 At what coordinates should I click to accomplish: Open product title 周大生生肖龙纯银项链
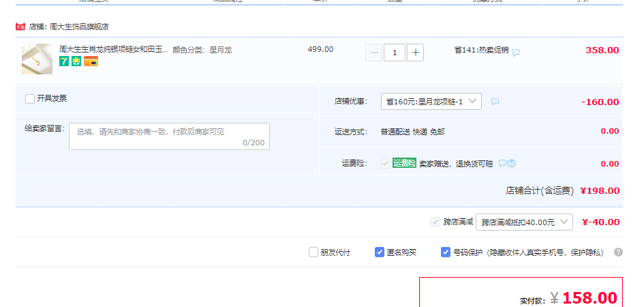click(114, 50)
